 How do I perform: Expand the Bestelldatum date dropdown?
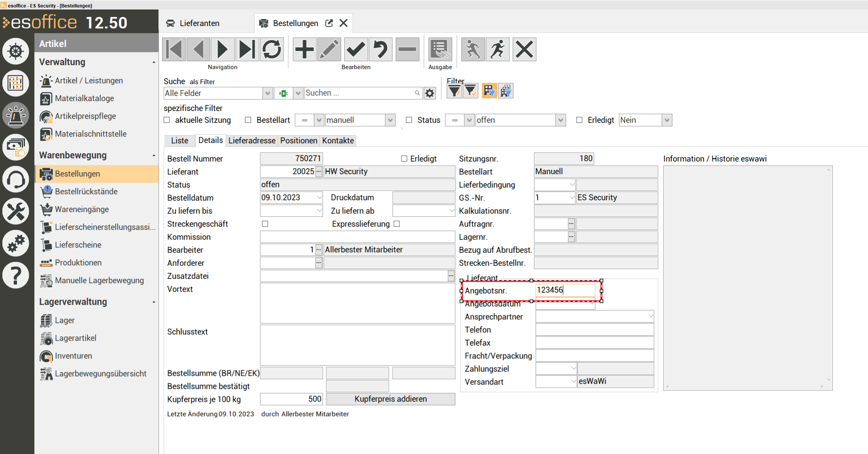pos(319,197)
